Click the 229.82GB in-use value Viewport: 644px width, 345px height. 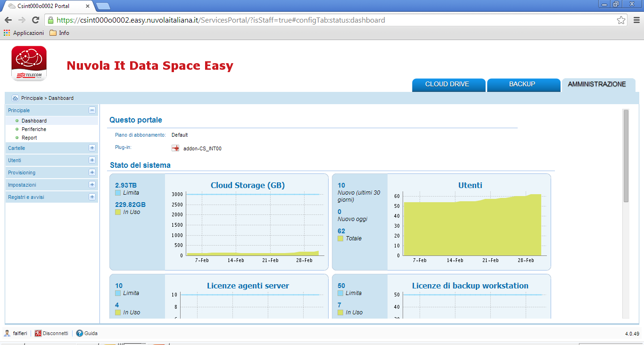[x=130, y=205]
